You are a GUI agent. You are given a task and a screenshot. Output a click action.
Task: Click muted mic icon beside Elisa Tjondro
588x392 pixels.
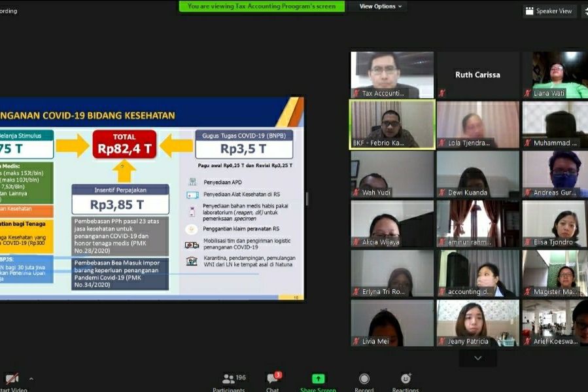(528, 242)
